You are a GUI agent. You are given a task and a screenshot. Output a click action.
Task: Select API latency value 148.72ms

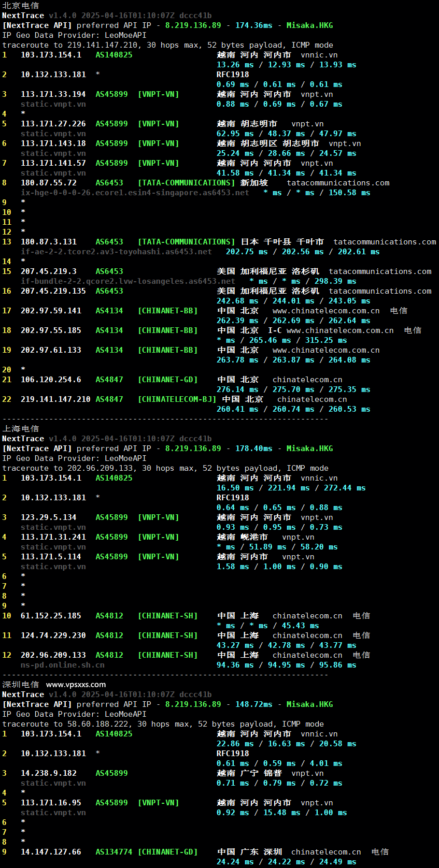[x=254, y=704]
